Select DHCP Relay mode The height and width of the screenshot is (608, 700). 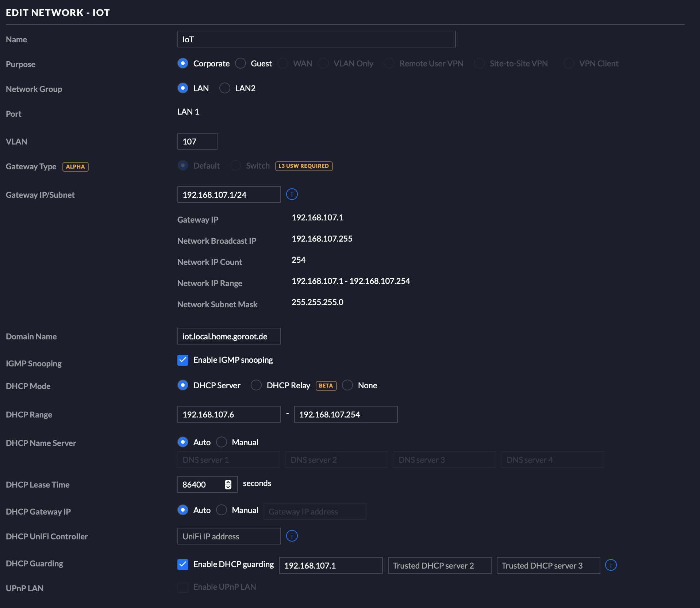pyautogui.click(x=256, y=385)
